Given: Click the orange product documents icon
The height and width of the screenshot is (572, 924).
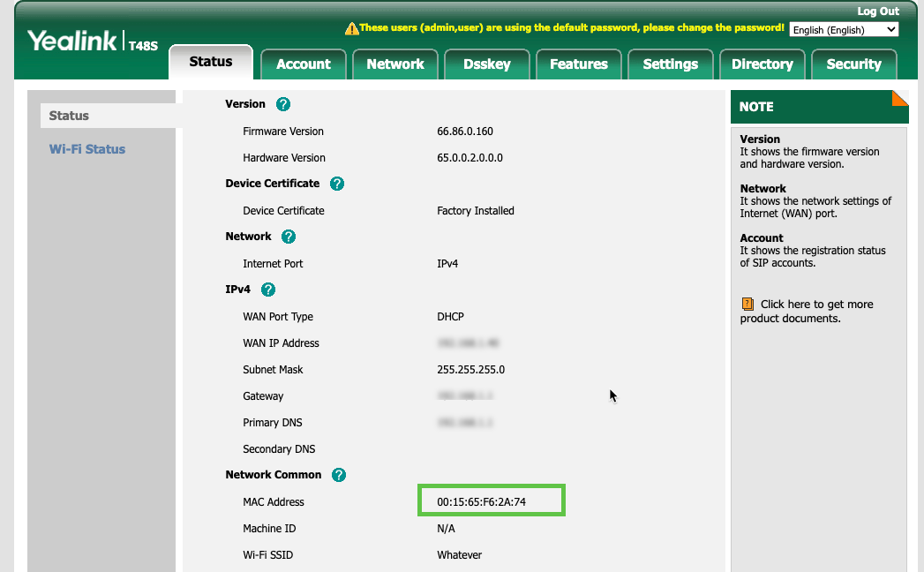Looking at the screenshot, I should [x=747, y=304].
